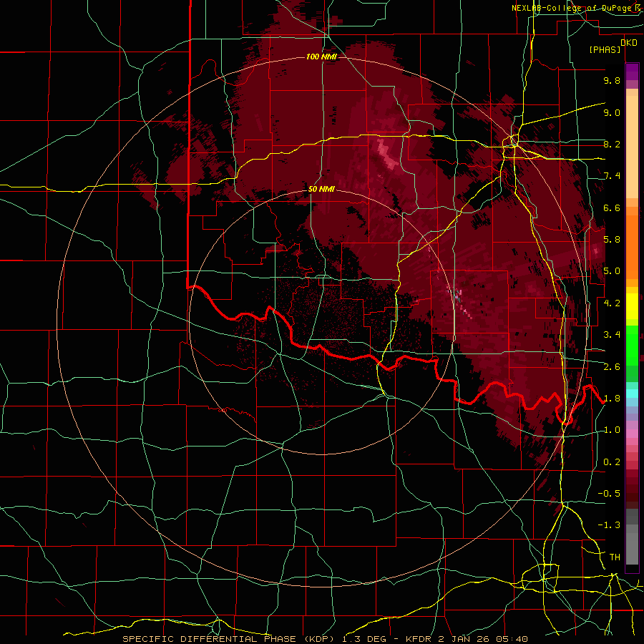Screen dimensions: 644x644
Task: Click the 3.4 value on the color scale
Action: pyautogui.click(x=612, y=335)
